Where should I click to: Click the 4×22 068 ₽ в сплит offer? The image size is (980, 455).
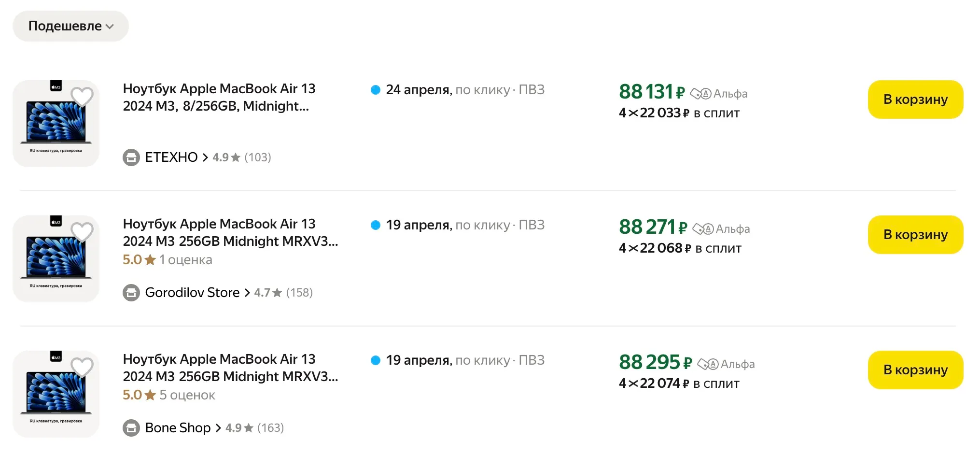click(680, 248)
